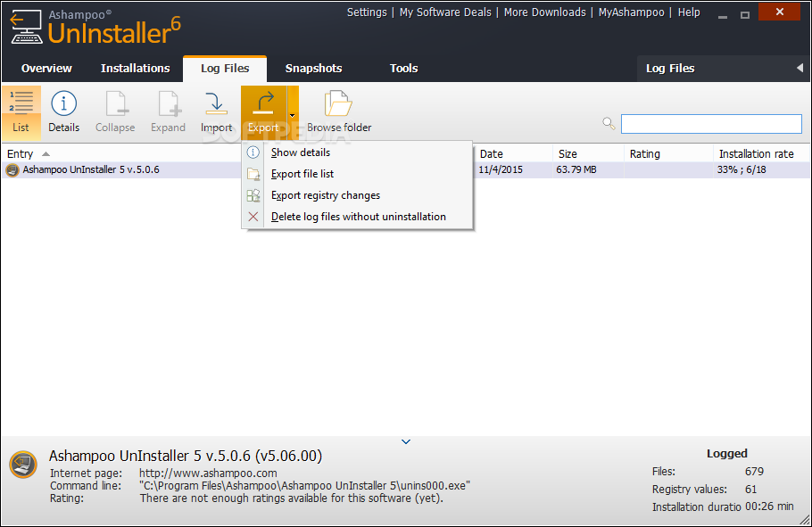Select Show details from the menu
This screenshot has width=812, height=527.
(x=357, y=152)
